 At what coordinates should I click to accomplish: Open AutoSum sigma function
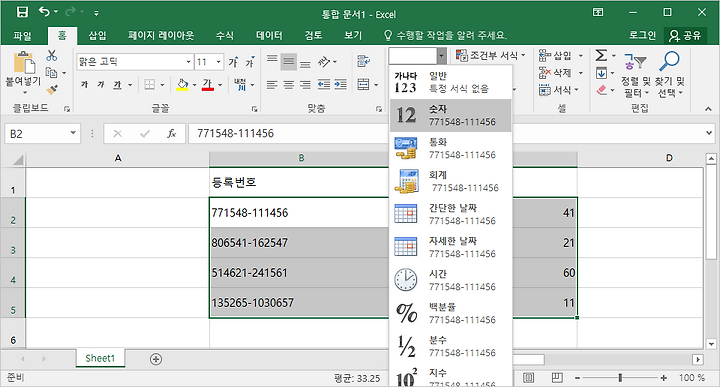coord(601,56)
